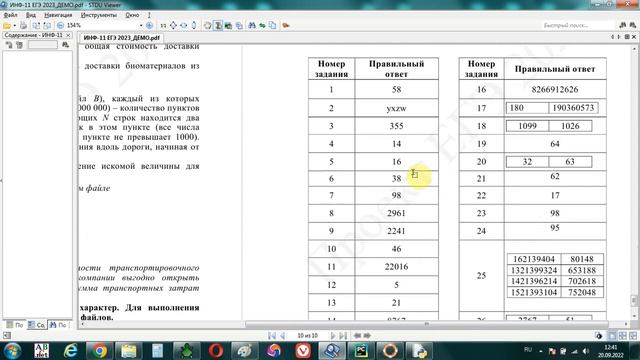Select facing pages layout mode

point(622,336)
